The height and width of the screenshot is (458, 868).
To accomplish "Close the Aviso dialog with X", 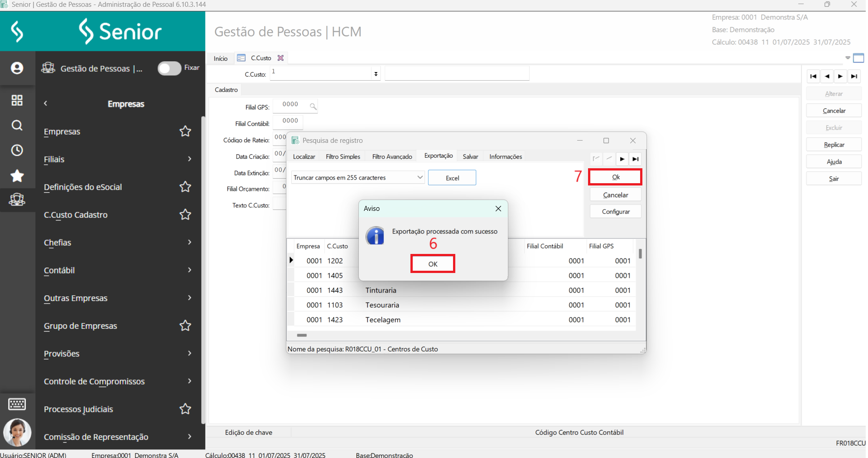I will 498,209.
